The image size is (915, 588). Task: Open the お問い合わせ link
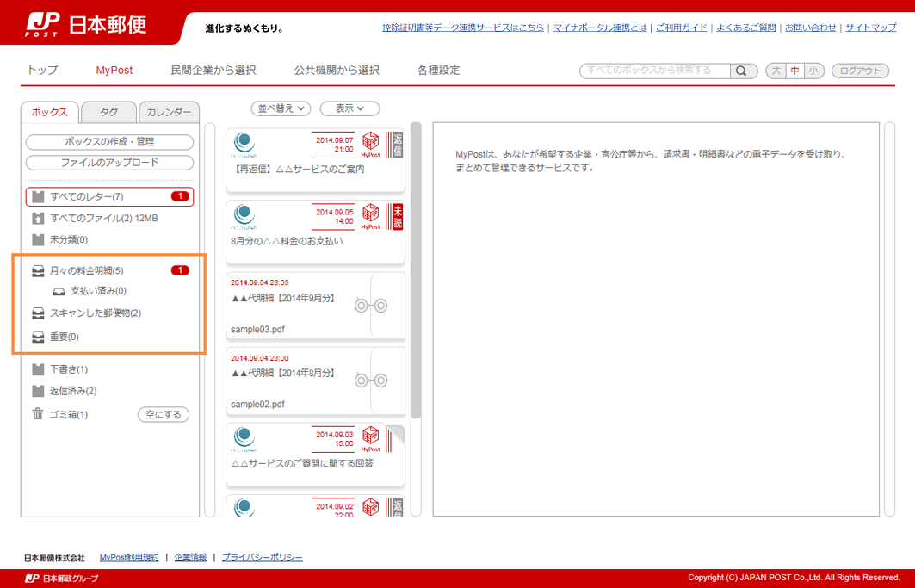(x=811, y=28)
